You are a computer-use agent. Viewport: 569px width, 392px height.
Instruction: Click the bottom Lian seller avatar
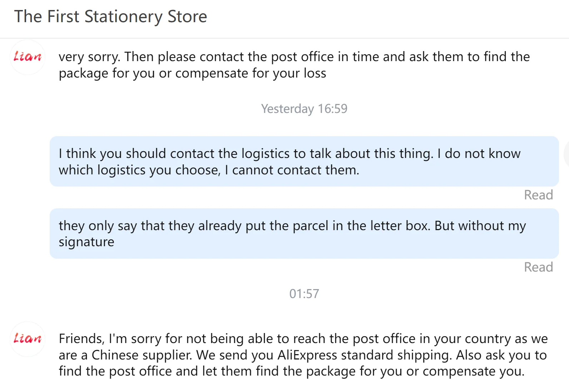click(28, 339)
